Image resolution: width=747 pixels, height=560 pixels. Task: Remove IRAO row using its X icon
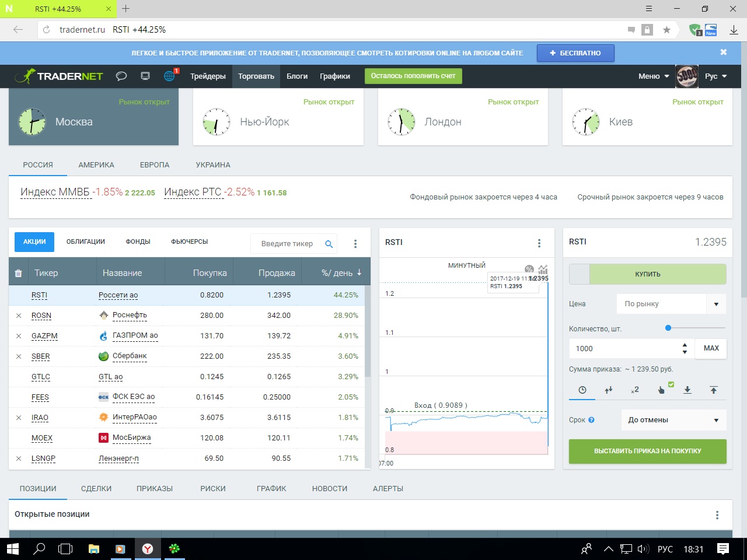click(19, 418)
